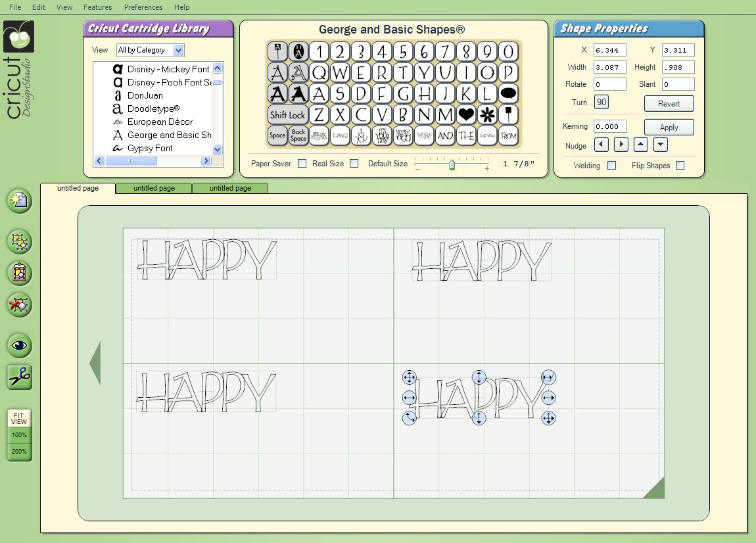Open the Help menu
756x543 pixels.
point(181,7)
